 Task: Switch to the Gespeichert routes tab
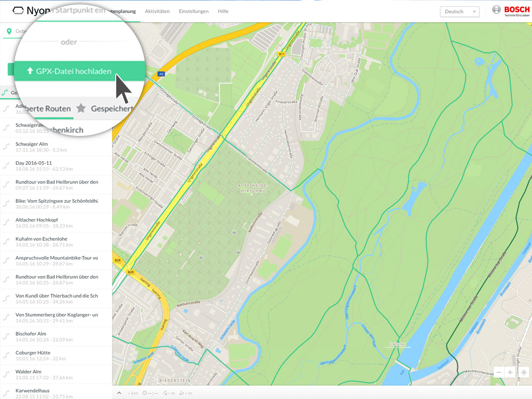coord(112,109)
